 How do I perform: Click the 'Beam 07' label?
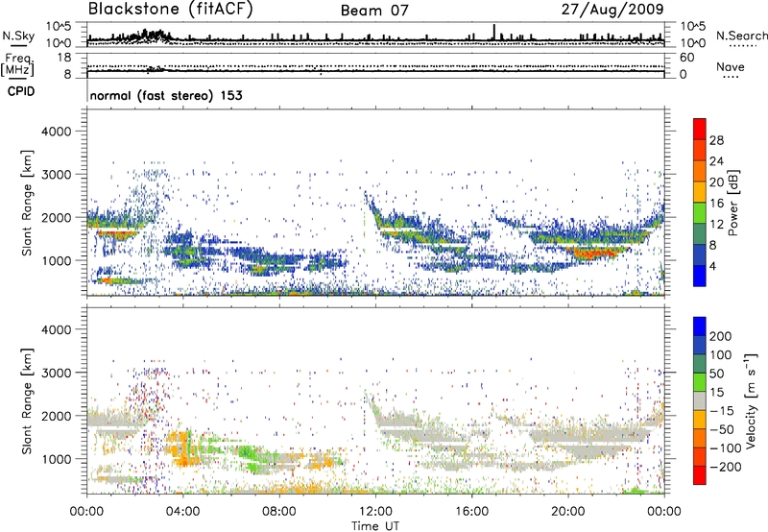pyautogui.click(x=374, y=11)
